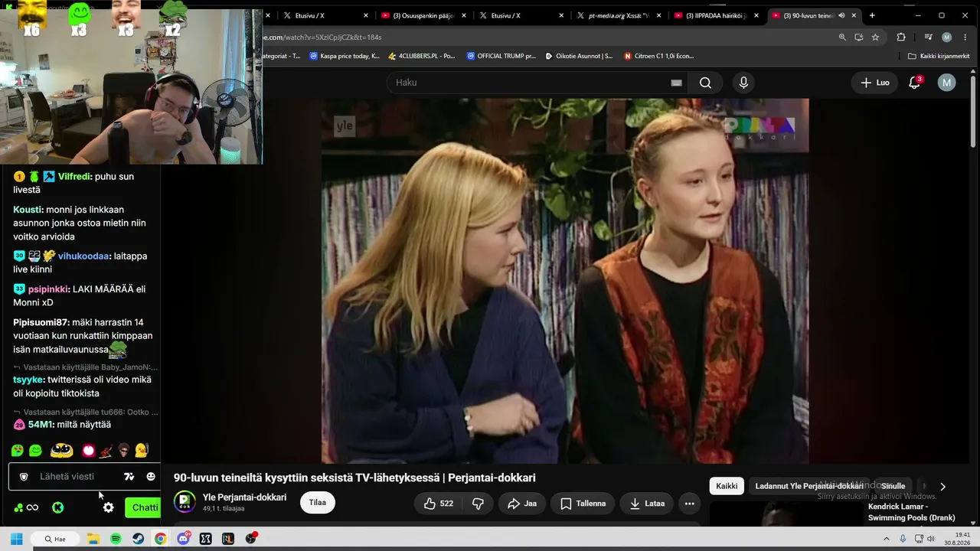The height and width of the screenshot is (551, 980).
Task: Click the Lähetä viesti chat input
Action: tap(67, 477)
